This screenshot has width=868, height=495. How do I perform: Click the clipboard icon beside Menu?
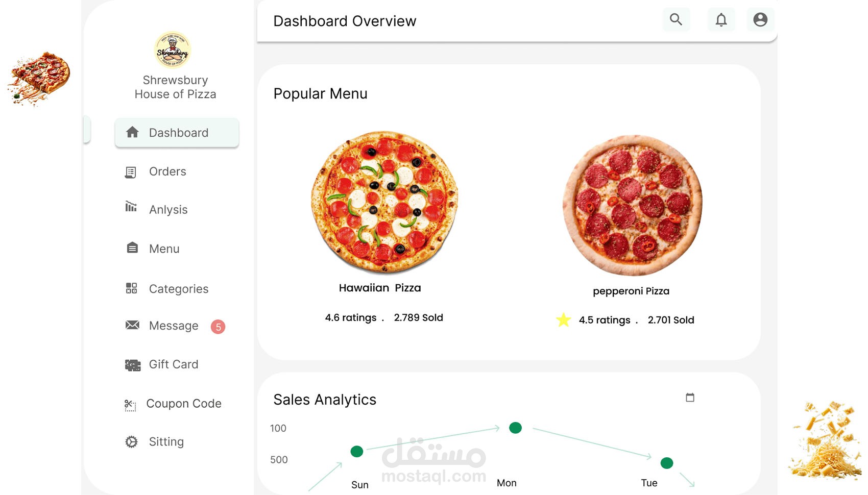pyautogui.click(x=132, y=247)
